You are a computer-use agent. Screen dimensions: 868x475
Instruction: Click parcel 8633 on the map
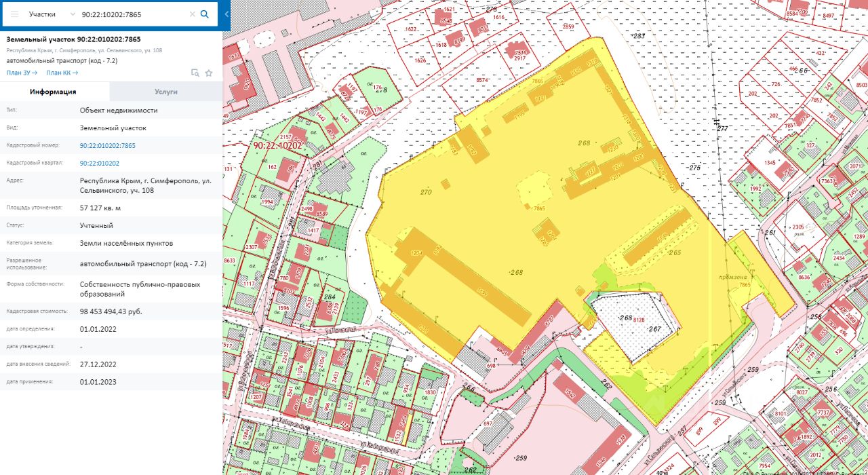[x=229, y=260]
